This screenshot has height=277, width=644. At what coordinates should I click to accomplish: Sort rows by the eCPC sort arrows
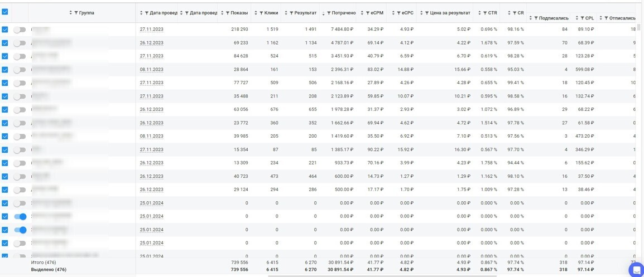tap(393, 13)
